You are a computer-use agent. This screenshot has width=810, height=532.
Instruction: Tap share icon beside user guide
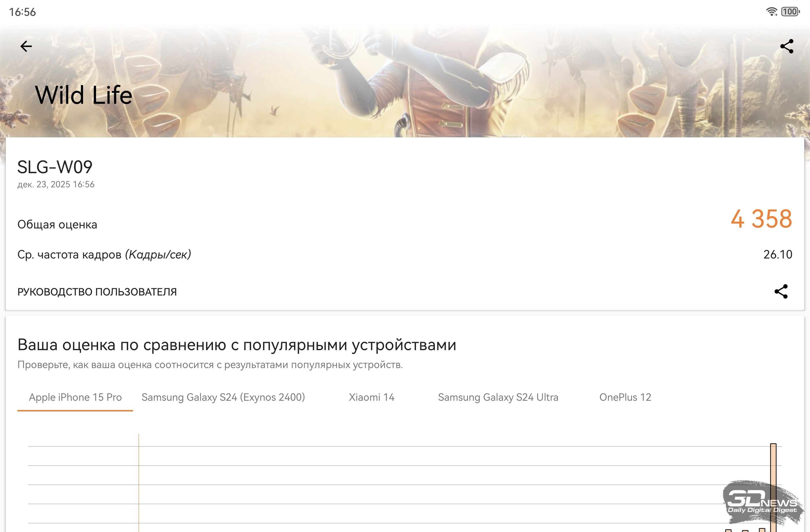tap(781, 291)
